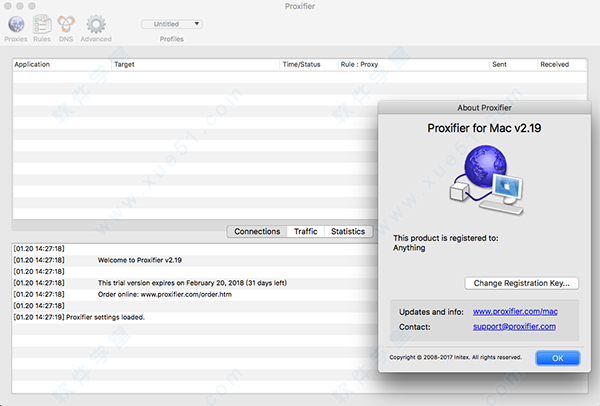
Task: Sort by the Sent column header
Action: tap(514, 64)
